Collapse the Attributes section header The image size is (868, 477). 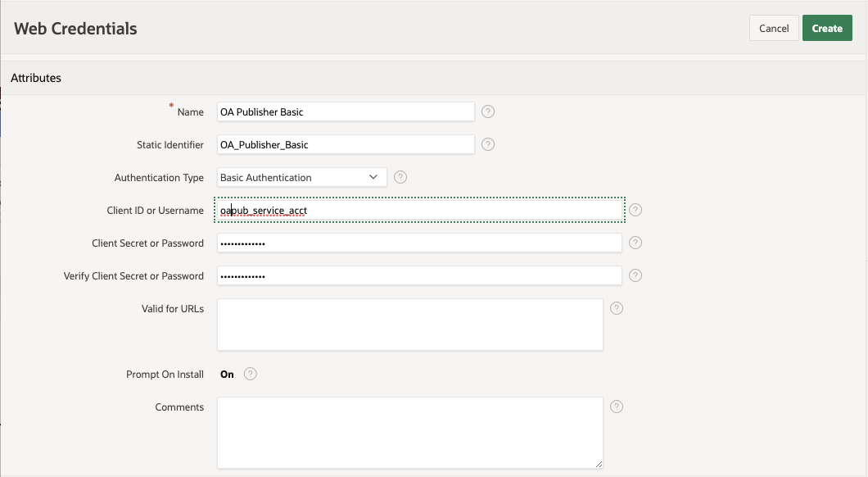point(36,78)
